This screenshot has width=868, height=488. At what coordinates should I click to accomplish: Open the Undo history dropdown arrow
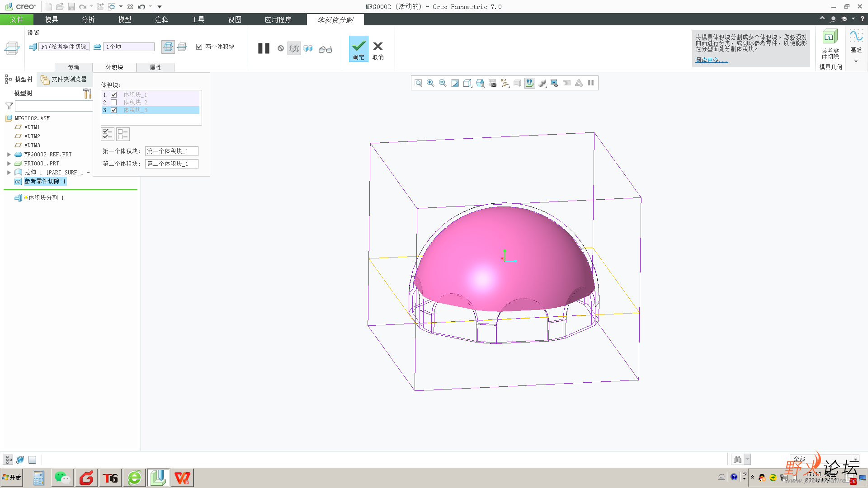tap(150, 7)
